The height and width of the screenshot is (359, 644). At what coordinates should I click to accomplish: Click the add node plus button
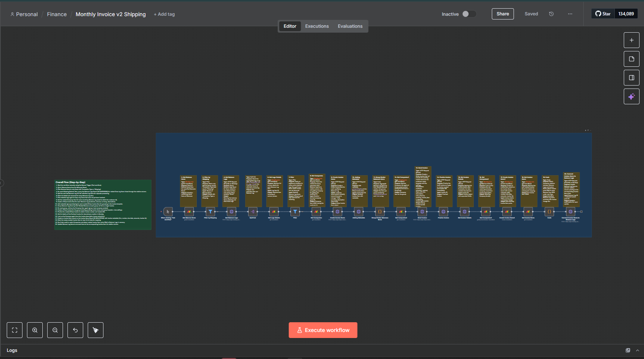631,40
